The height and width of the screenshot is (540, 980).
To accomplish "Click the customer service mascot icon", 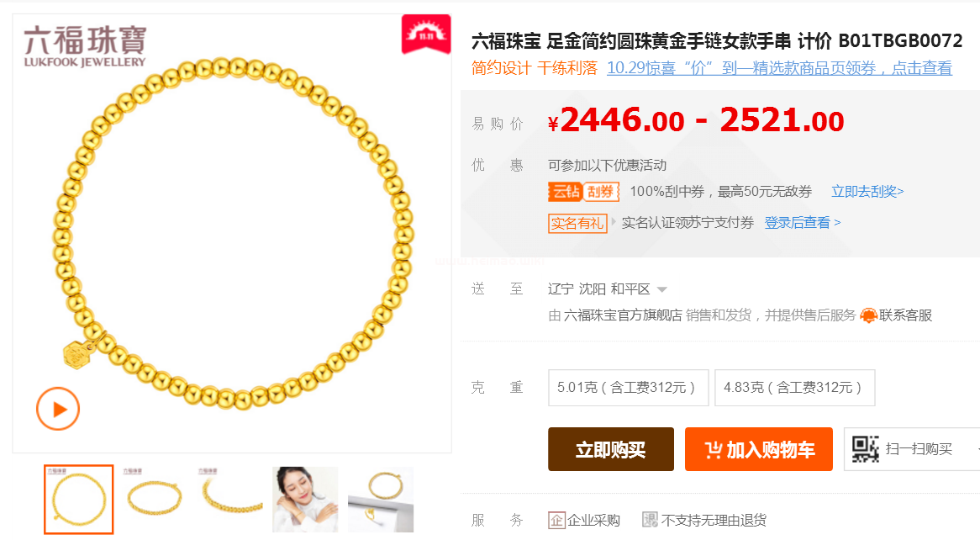I will [x=868, y=315].
